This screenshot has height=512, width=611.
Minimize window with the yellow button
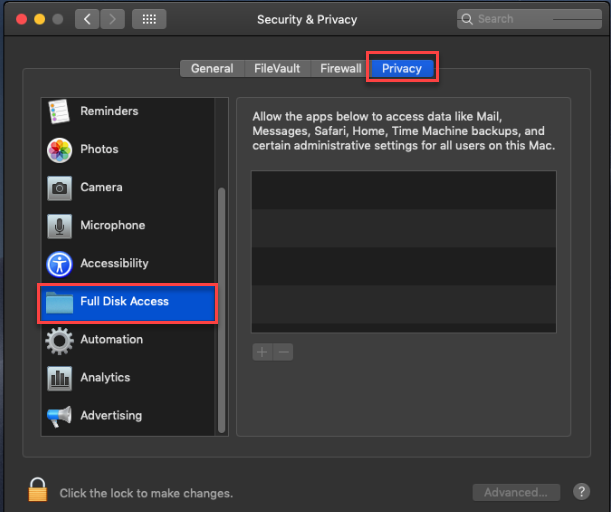coord(39,19)
